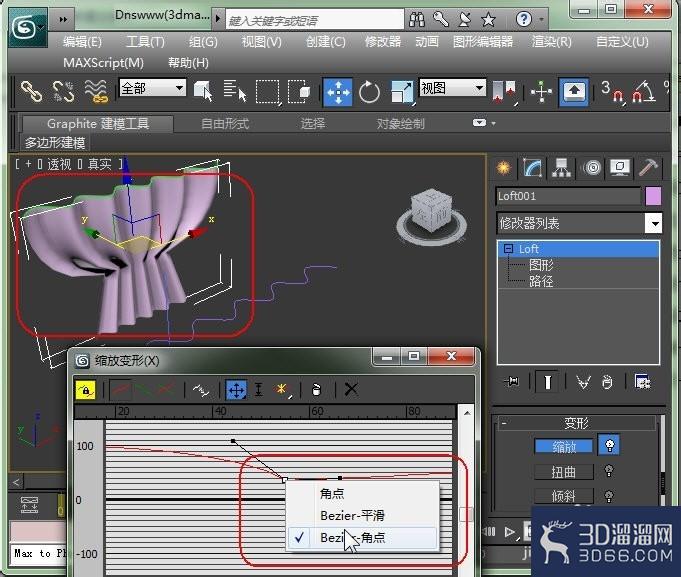681x577 pixels.
Task: Click the Unlink Selection icon
Action: click(63, 92)
